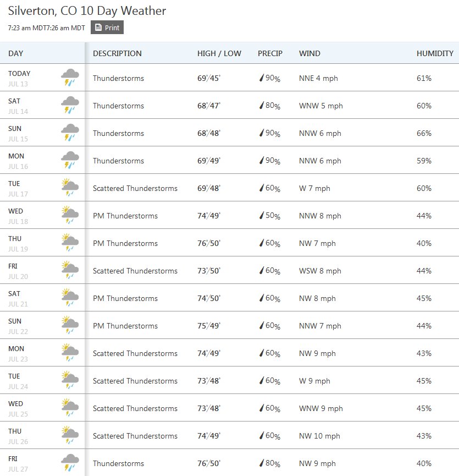This screenshot has width=459, height=476.
Task: Click the TUE label above JUL 17
Action: point(14,184)
